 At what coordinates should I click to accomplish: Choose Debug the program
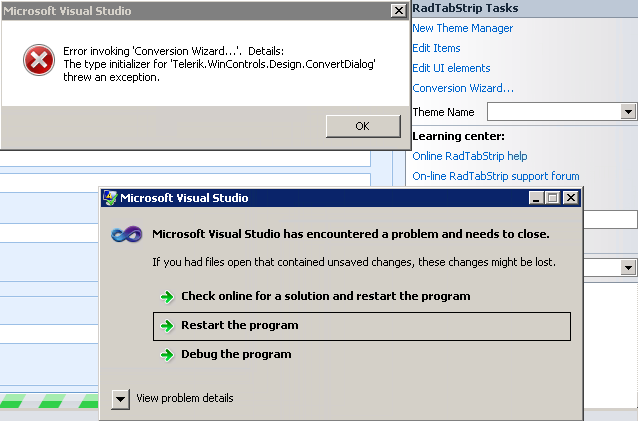pos(236,354)
